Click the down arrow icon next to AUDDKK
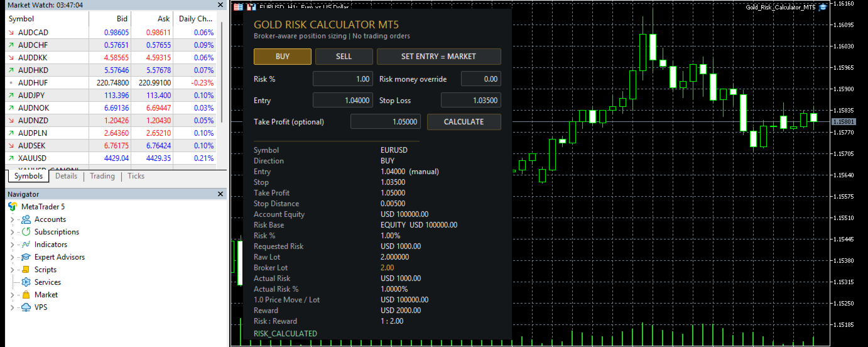 pos(11,58)
